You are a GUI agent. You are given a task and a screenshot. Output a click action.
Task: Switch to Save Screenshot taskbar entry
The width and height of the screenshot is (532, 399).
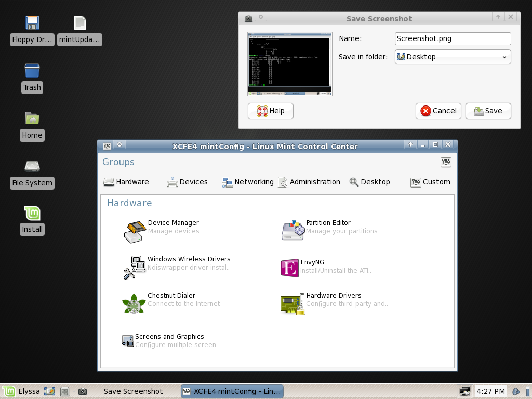coord(133,391)
